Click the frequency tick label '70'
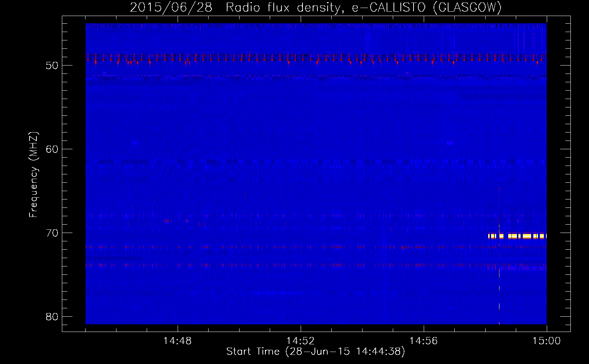The width and height of the screenshot is (589, 364). (52, 233)
